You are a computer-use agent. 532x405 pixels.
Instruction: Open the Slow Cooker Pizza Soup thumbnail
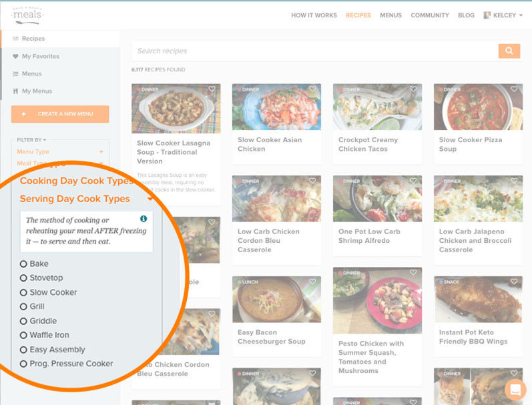[x=478, y=107]
